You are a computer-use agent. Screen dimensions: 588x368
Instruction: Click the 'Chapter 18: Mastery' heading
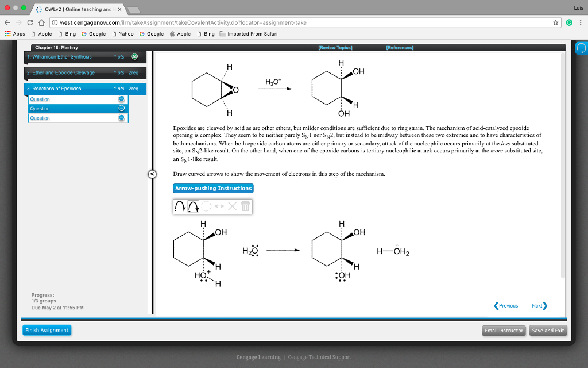(x=57, y=47)
